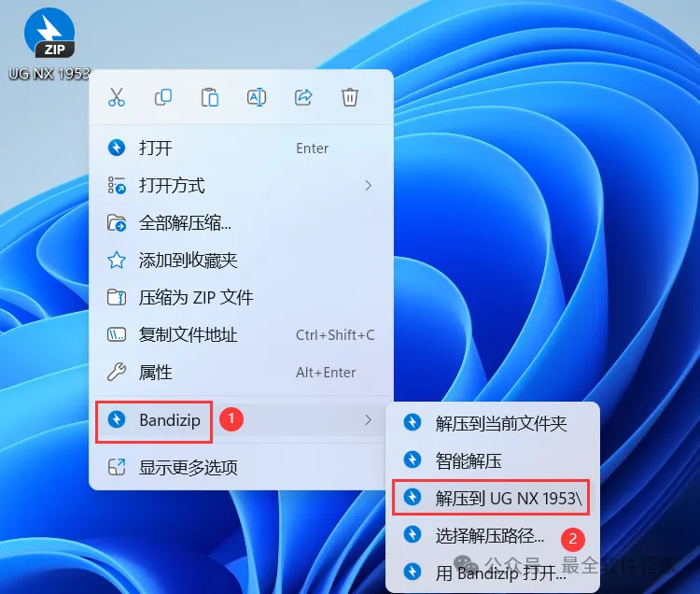Choose 解压到当前文件夹 in Bandizip submenu

492,423
